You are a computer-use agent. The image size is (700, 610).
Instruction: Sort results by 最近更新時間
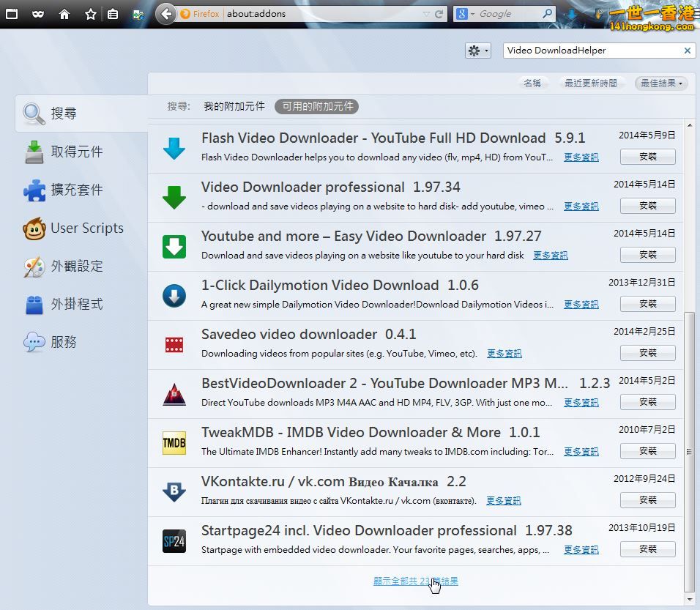[x=591, y=83]
